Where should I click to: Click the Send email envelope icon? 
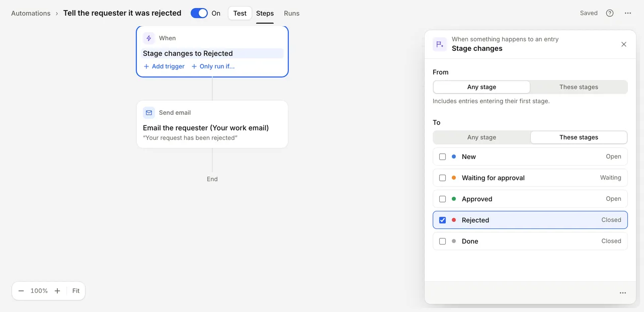[148, 113]
